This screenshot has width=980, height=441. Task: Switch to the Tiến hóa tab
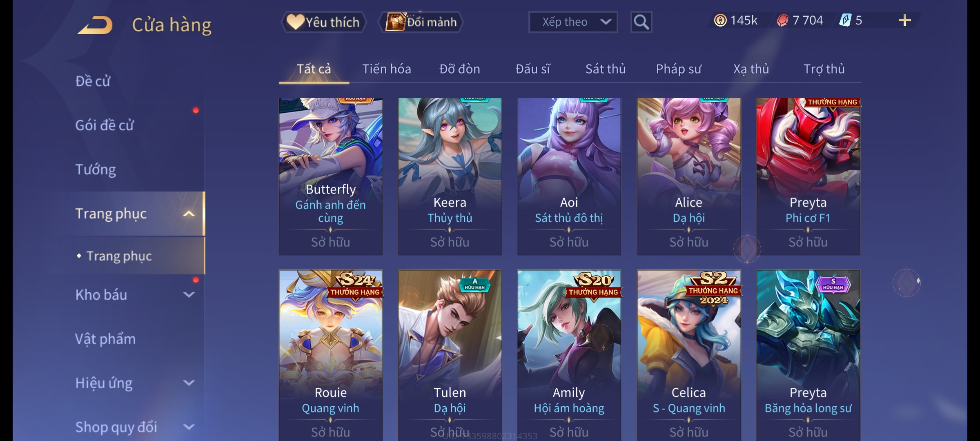pos(386,69)
